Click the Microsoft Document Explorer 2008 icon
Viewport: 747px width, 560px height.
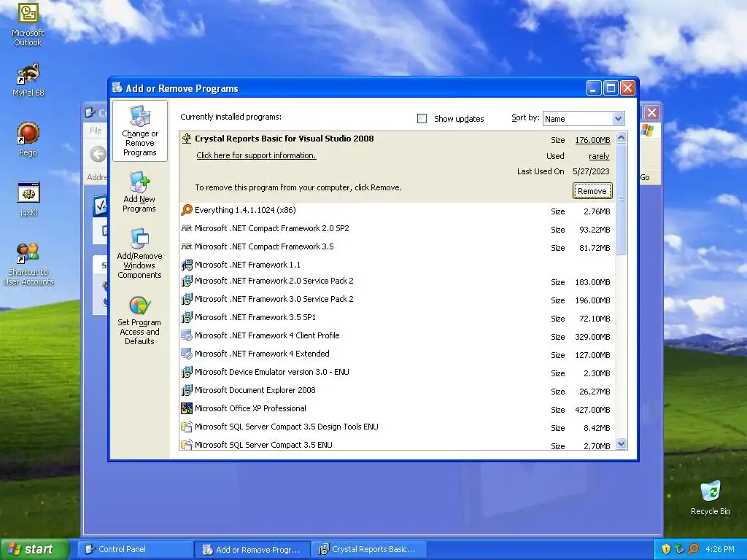[187, 390]
